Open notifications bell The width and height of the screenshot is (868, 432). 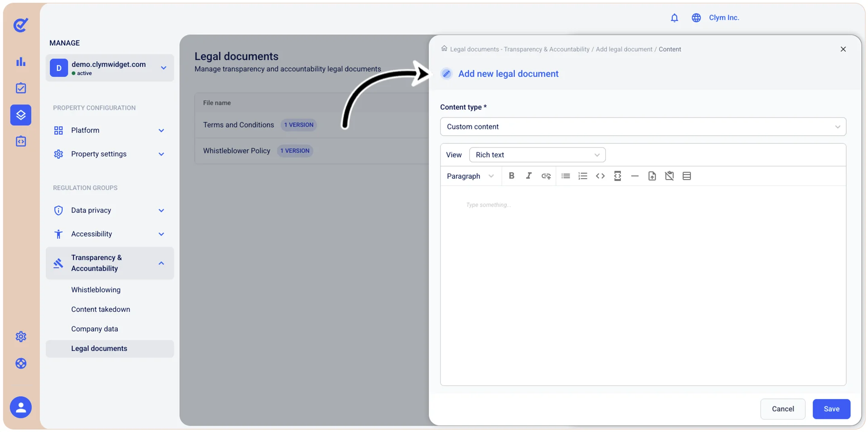click(x=674, y=18)
